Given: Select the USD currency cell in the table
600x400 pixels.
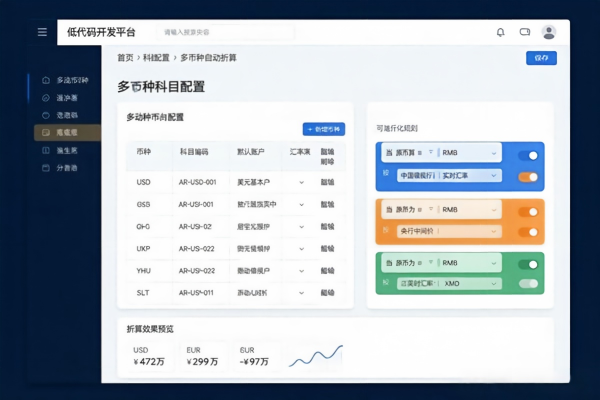Looking at the screenshot, I should (x=143, y=182).
